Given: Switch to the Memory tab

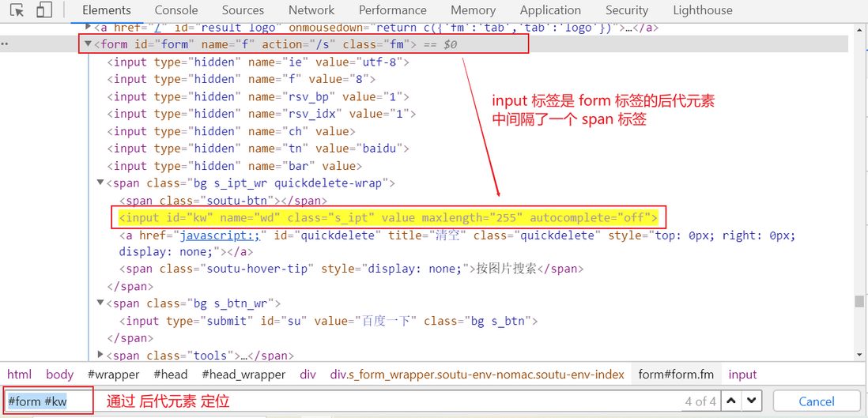Looking at the screenshot, I should pos(473,10).
